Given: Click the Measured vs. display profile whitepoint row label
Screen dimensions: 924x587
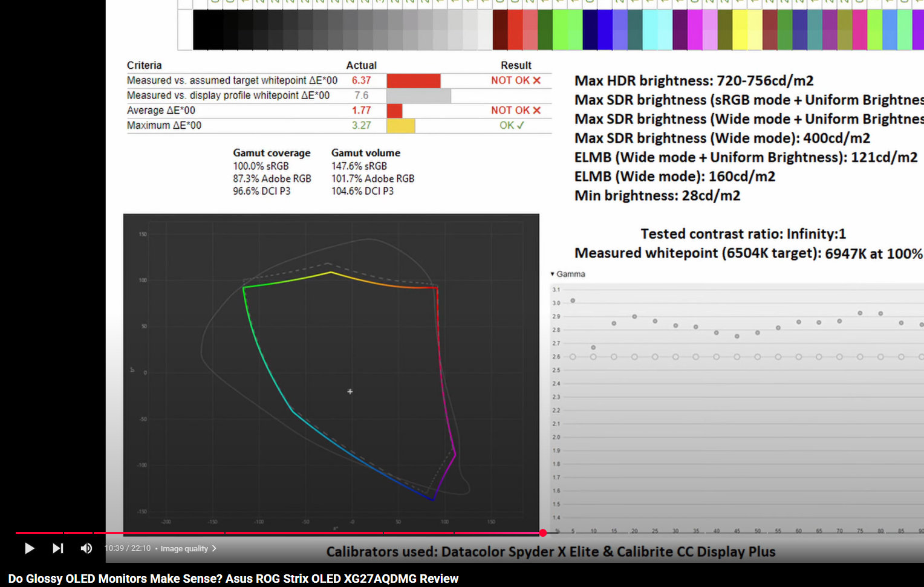Looking at the screenshot, I should coord(228,96).
